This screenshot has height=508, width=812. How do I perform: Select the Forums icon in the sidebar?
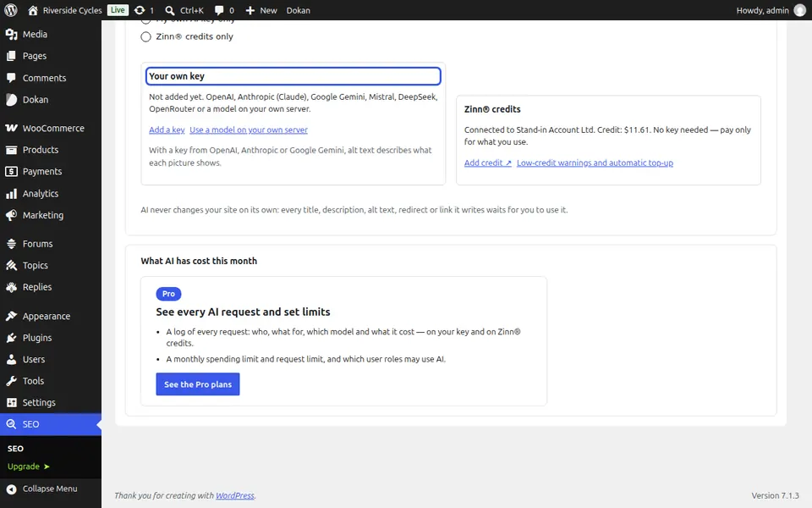click(x=11, y=244)
